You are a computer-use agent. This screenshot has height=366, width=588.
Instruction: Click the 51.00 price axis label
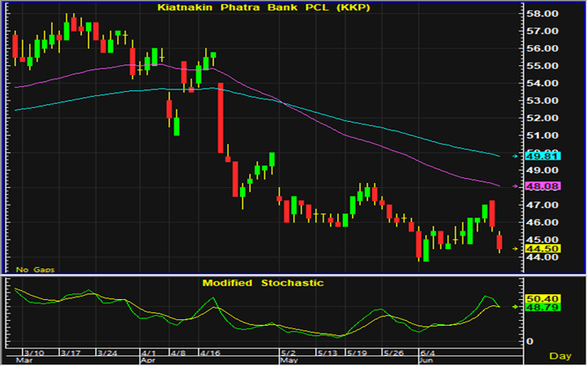pyautogui.click(x=541, y=135)
